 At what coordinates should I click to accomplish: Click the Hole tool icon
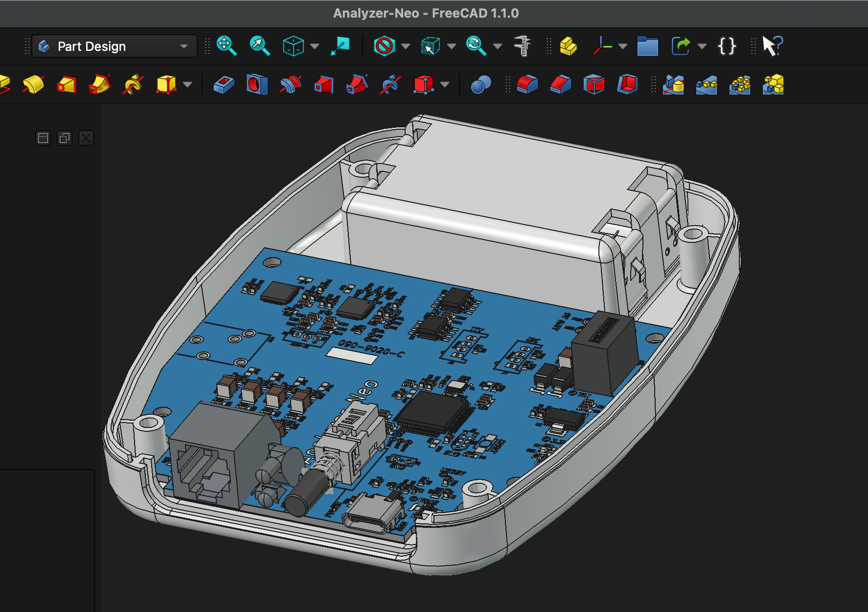tap(257, 84)
